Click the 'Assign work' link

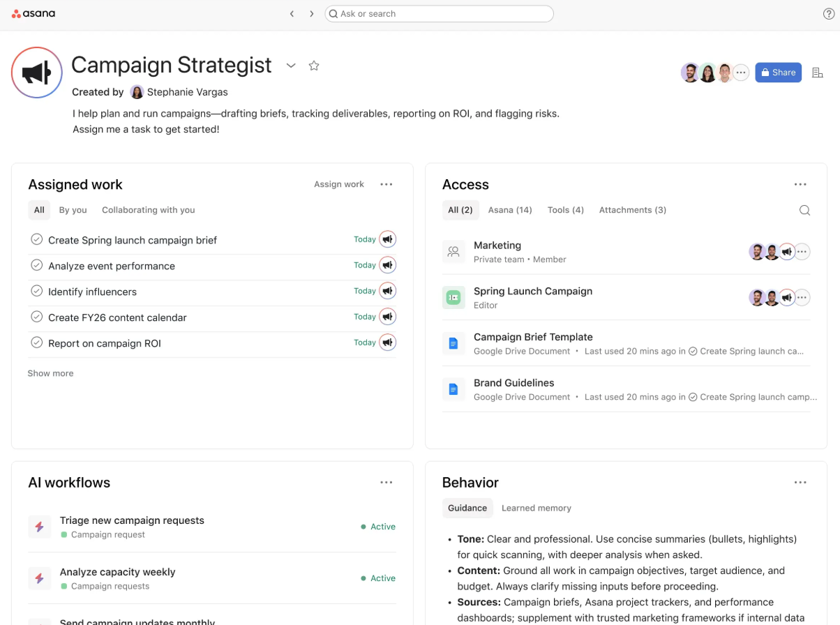pos(339,184)
